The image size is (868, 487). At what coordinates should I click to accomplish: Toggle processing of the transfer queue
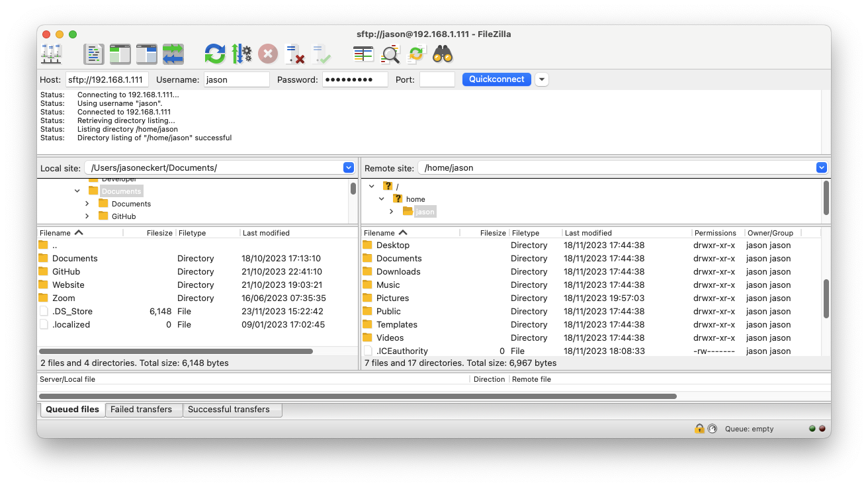[241, 54]
